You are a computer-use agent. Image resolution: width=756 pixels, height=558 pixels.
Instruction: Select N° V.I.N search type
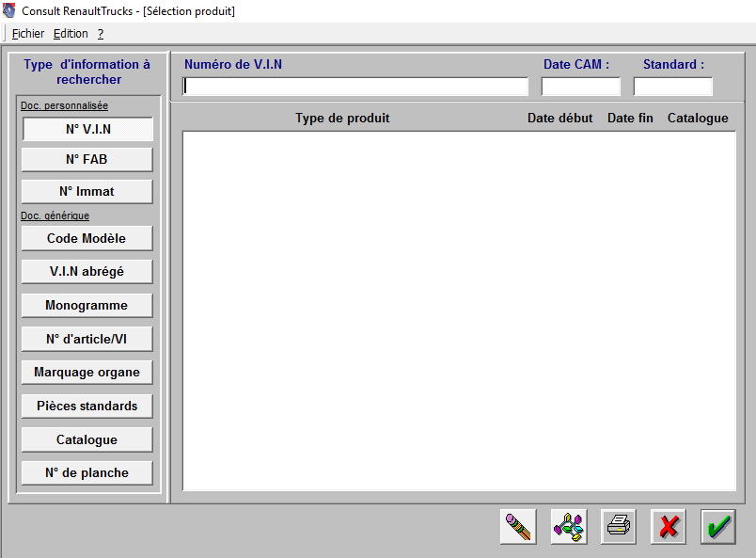(87, 130)
